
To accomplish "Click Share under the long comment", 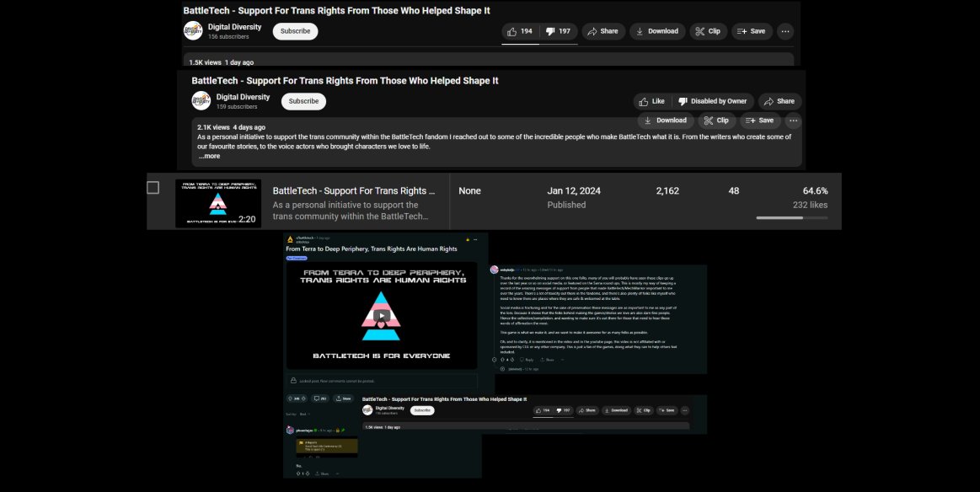I will tap(547, 360).
